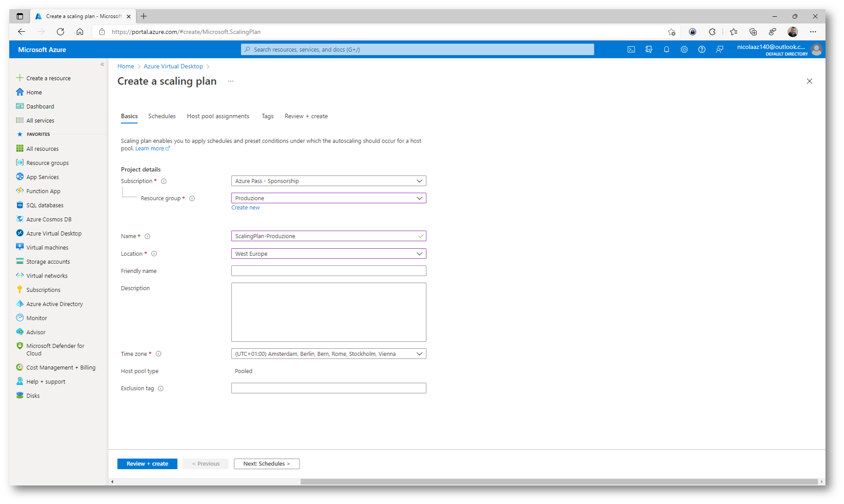Open Resource groups in sidebar

47,163
